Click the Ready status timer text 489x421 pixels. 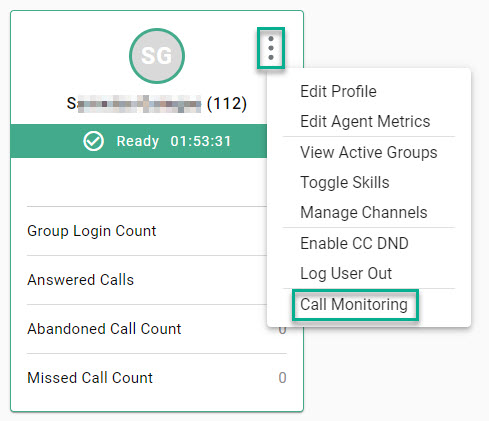click(x=201, y=141)
